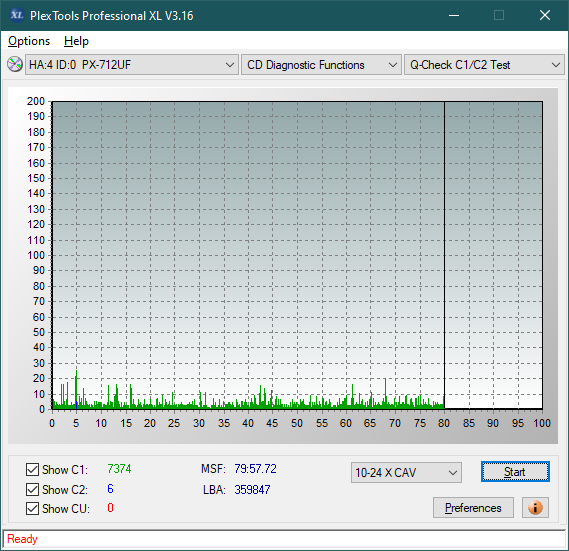The width and height of the screenshot is (569, 551).
Task: Click the PlexTools XL logo in title bar
Action: (17, 15)
